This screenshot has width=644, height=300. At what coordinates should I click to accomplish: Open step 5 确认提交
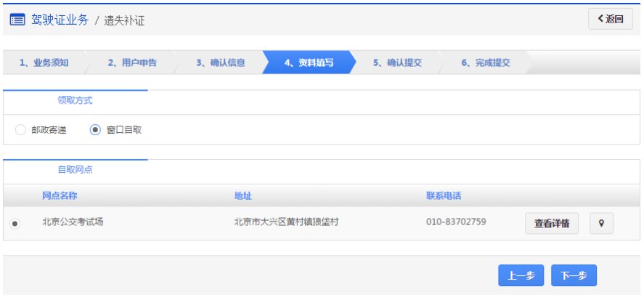point(397,62)
